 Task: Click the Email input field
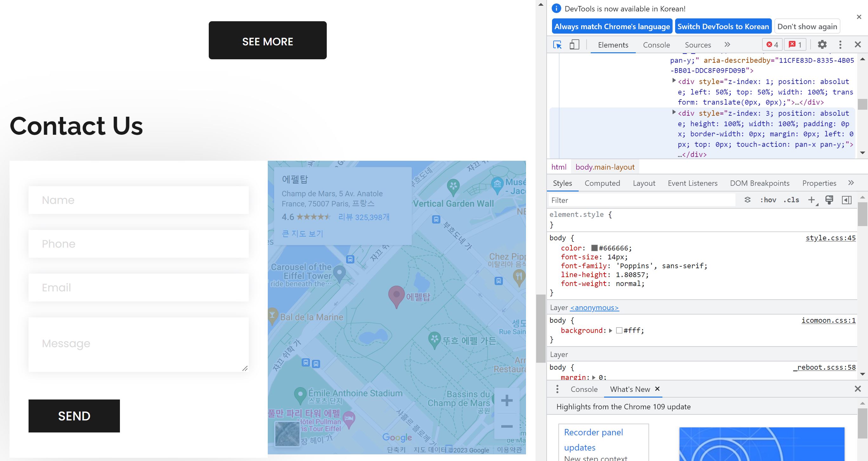pos(139,288)
